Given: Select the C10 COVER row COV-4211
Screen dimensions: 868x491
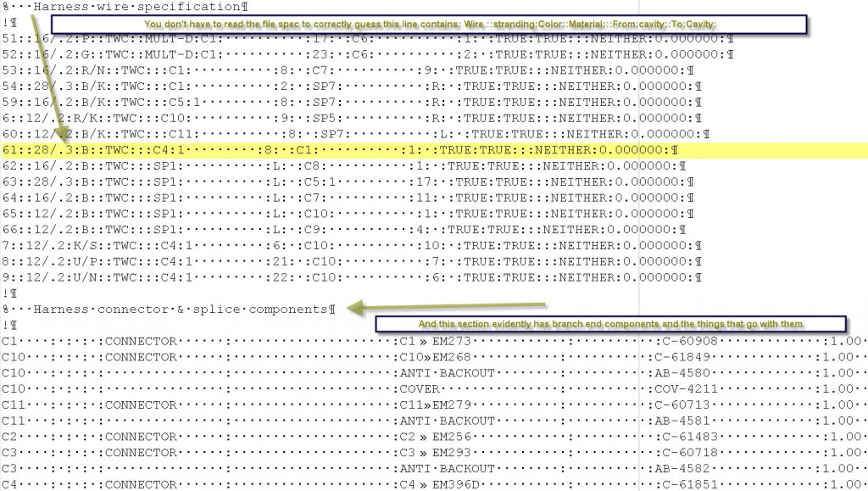Looking at the screenshot, I should pyautogui.click(x=424, y=388).
